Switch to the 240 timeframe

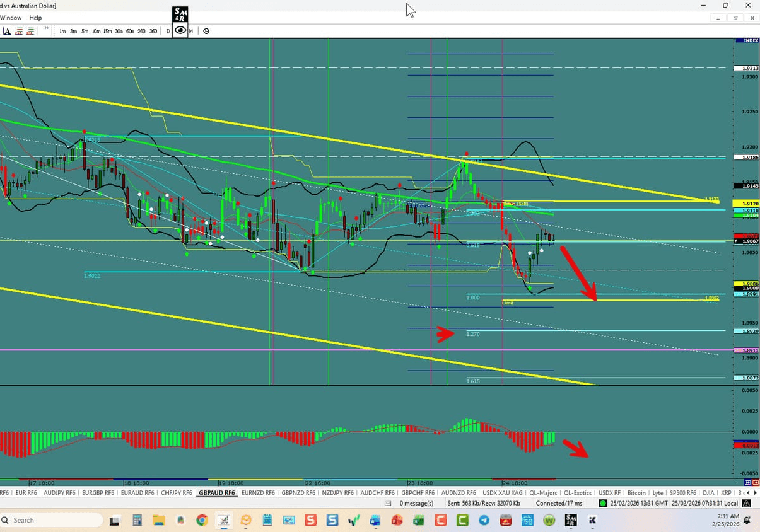point(141,31)
